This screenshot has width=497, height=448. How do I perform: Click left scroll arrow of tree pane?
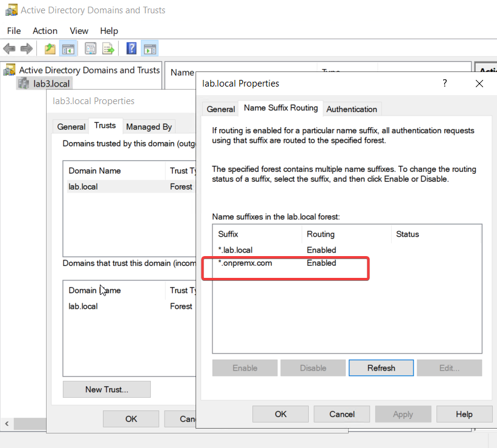(7, 424)
